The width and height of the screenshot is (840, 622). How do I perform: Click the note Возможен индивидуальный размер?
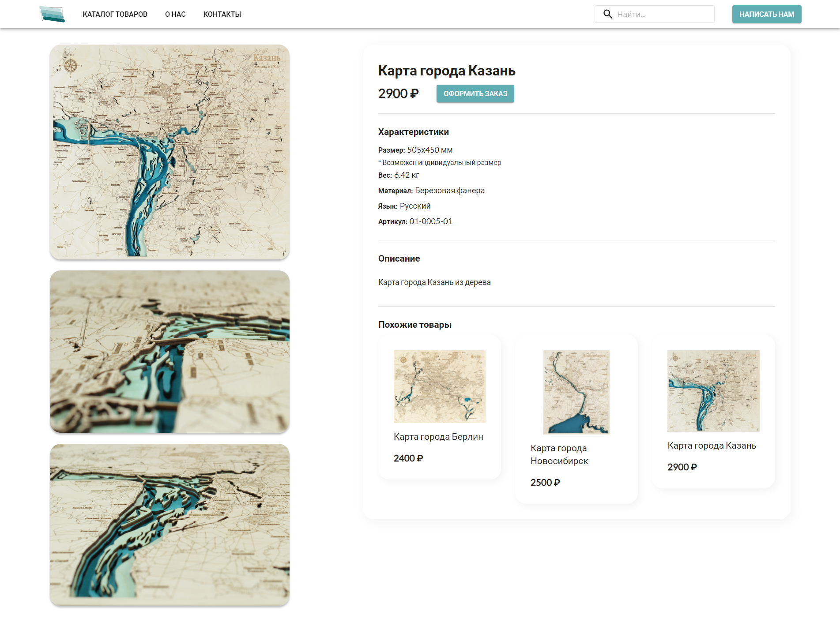point(440,162)
